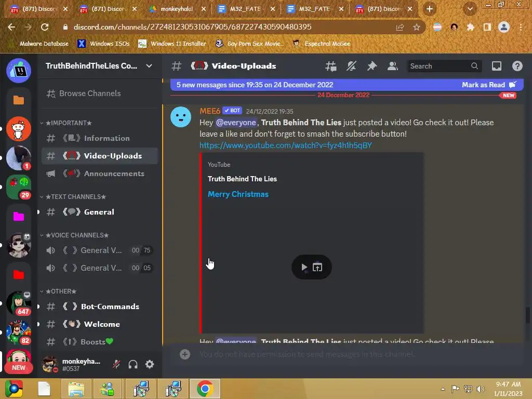
Task: Click the search magnifier icon
Action: [x=474, y=66]
